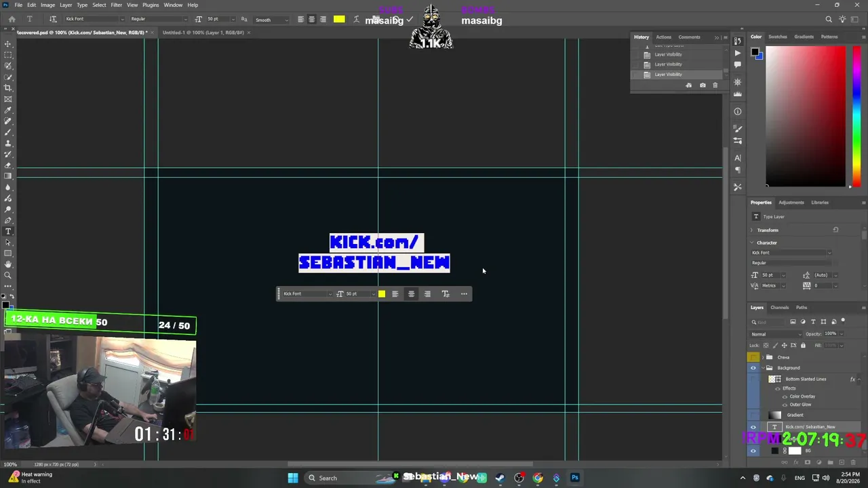
Task: Toggle text orientation in options bar
Action: (x=53, y=19)
